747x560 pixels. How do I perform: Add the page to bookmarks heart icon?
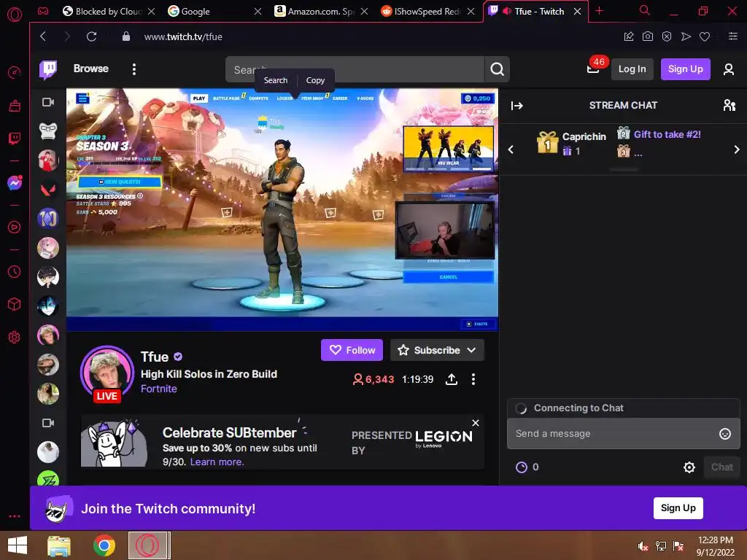(x=705, y=36)
